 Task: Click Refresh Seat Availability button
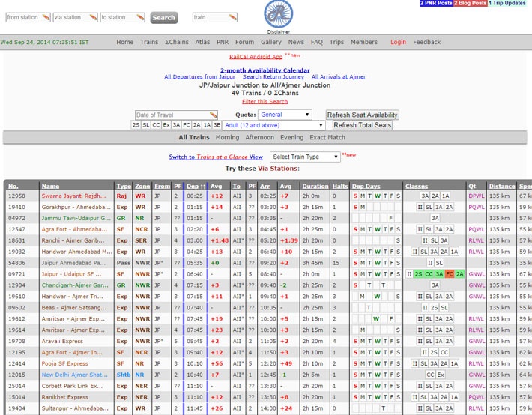[x=363, y=115]
